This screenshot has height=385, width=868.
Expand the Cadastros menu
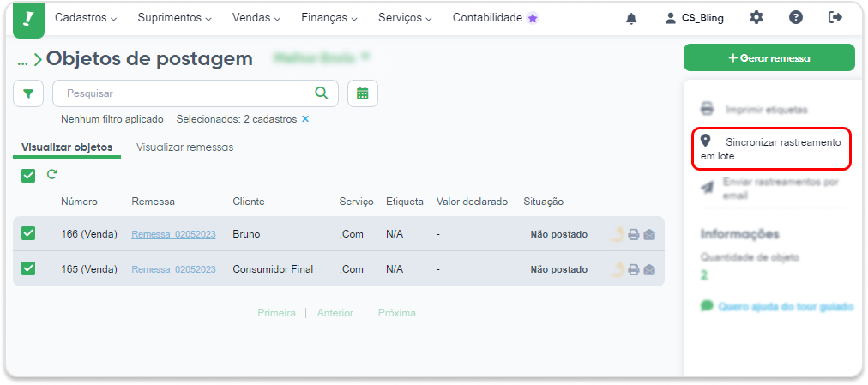86,18
